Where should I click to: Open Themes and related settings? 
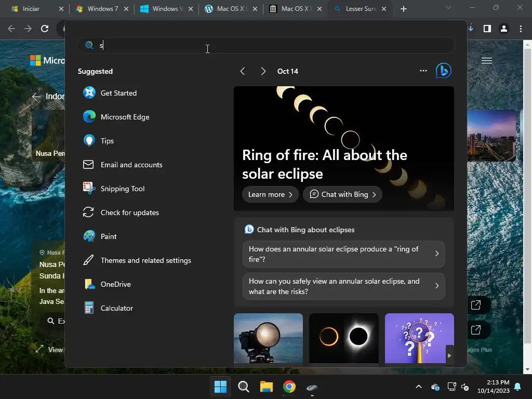(137, 260)
